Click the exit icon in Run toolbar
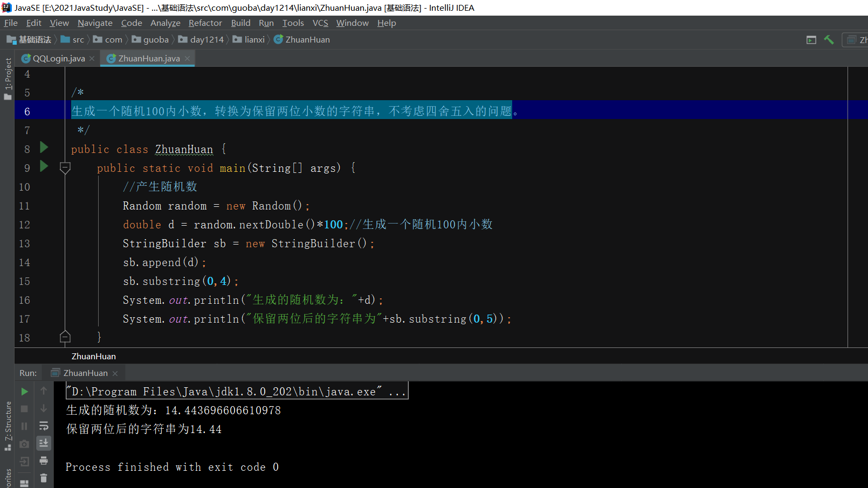 pyautogui.click(x=24, y=462)
